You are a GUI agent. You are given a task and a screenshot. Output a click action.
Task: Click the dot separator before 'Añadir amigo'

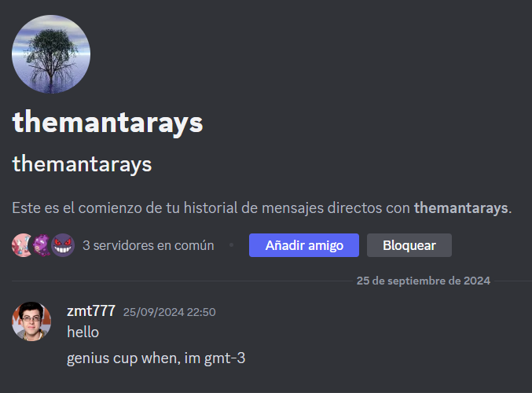(x=231, y=244)
